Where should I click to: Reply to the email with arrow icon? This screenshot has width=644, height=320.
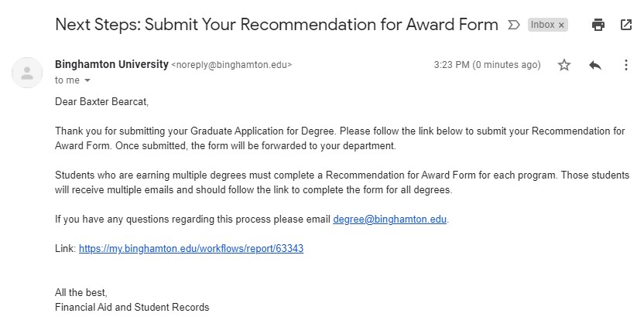(595, 66)
